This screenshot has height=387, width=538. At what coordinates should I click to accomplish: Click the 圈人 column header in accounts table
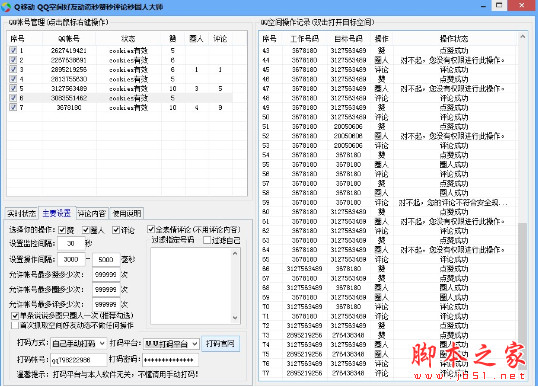point(196,38)
